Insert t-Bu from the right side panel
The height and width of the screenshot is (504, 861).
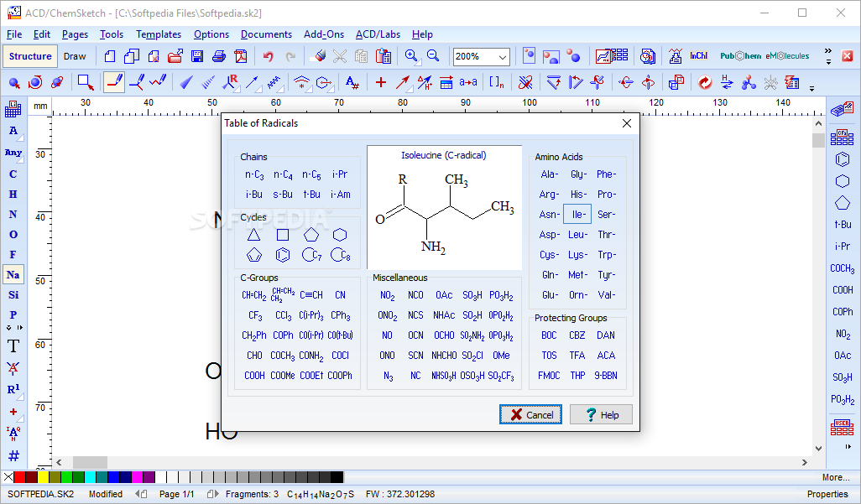(843, 225)
